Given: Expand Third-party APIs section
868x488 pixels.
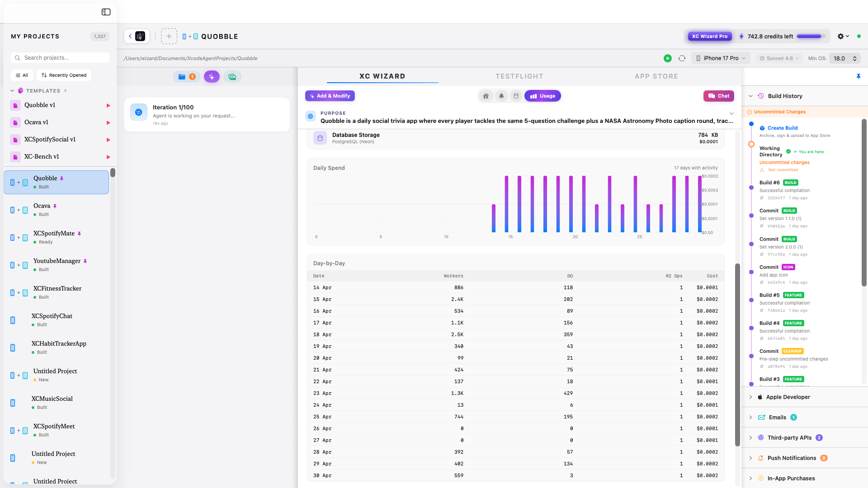Looking at the screenshot, I should [x=750, y=438].
